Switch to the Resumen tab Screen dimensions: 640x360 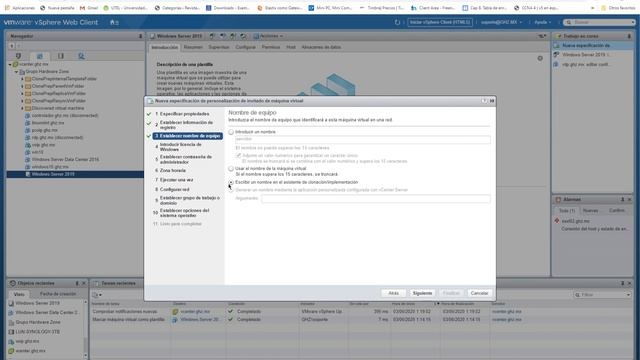pos(193,47)
